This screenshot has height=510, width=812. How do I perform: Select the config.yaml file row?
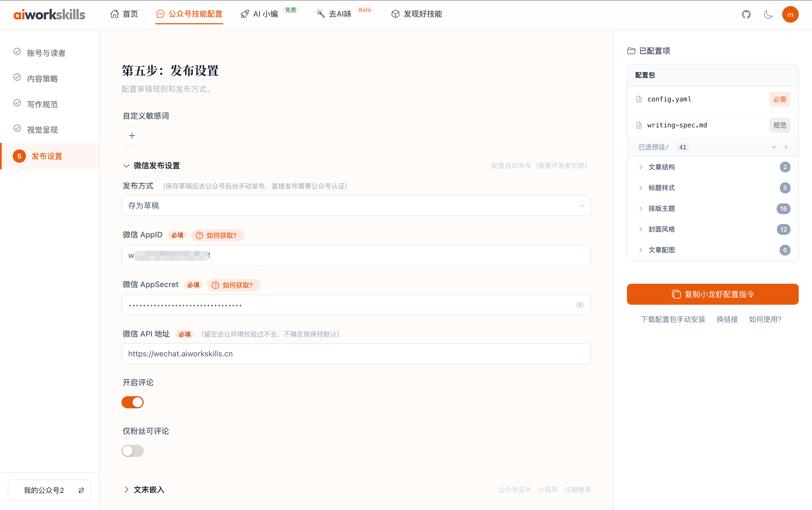coord(713,99)
